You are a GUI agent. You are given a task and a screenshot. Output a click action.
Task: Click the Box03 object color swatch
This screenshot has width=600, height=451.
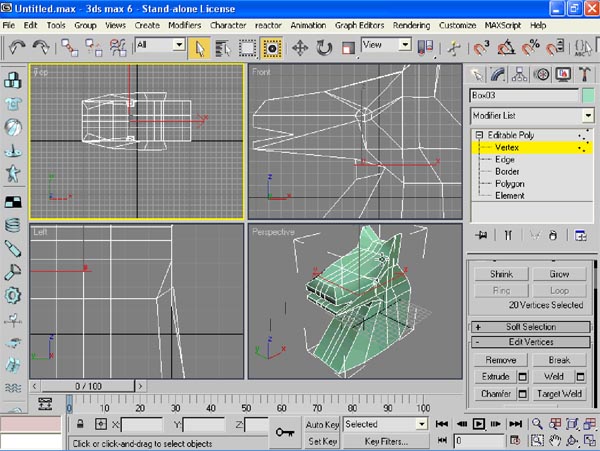click(x=586, y=96)
